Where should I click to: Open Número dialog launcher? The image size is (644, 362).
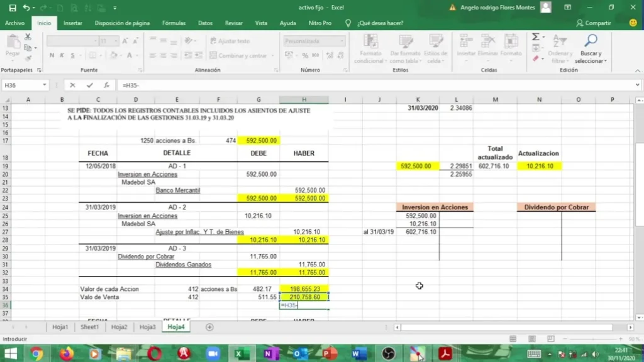point(345,70)
